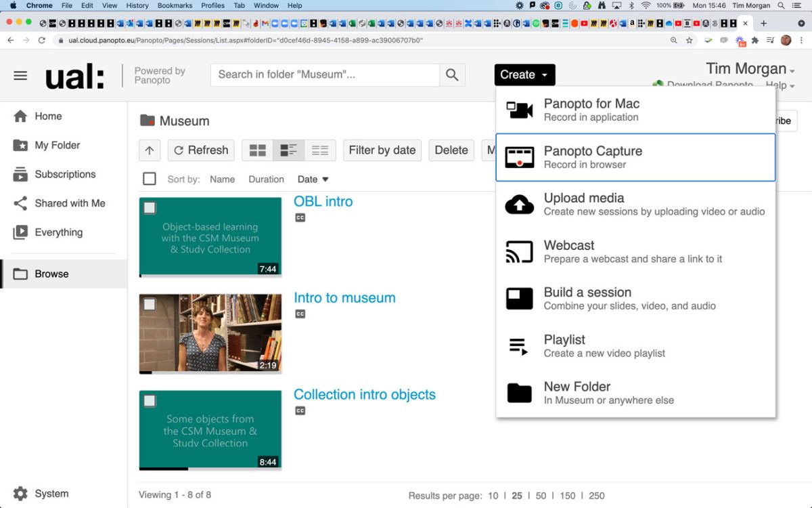Click the Webcast cast icon

(x=519, y=252)
